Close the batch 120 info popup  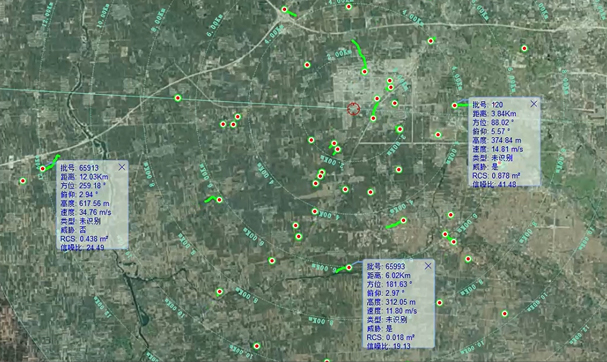click(534, 103)
